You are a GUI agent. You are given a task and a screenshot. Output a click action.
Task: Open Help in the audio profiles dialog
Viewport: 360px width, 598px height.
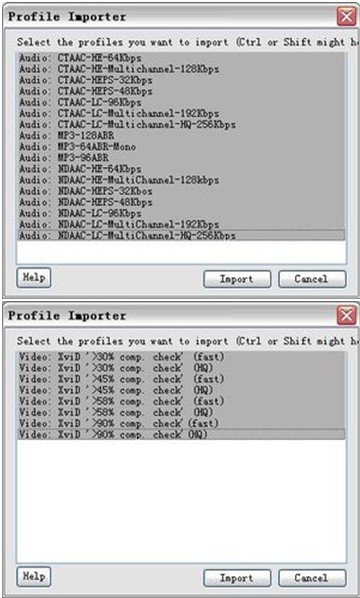[x=34, y=278]
